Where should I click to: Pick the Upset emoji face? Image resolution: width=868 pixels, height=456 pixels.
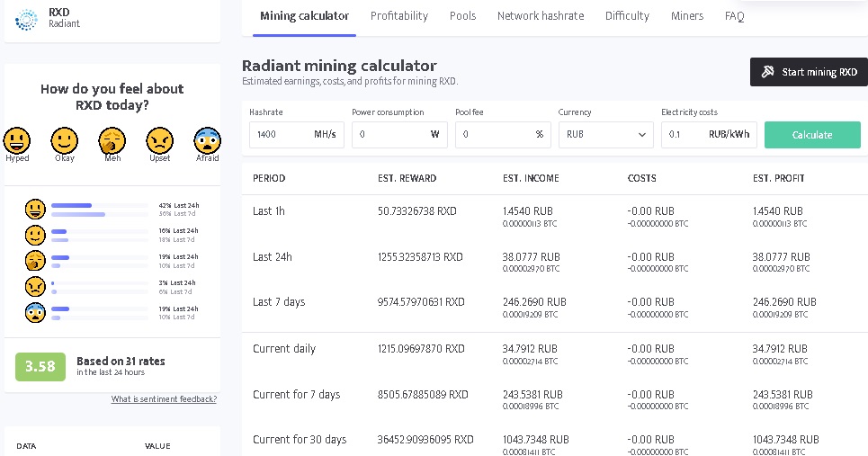click(x=159, y=139)
